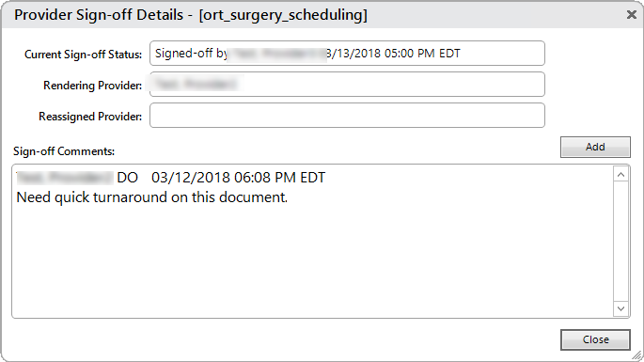
Task: Click the Provider Sign-off Details title text
Action: click(x=99, y=15)
